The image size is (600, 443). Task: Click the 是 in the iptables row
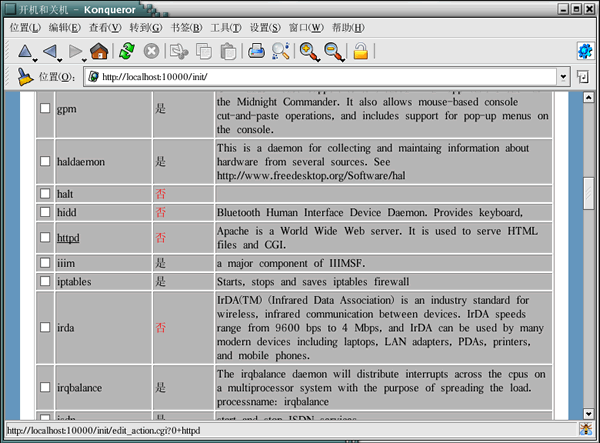(x=160, y=282)
